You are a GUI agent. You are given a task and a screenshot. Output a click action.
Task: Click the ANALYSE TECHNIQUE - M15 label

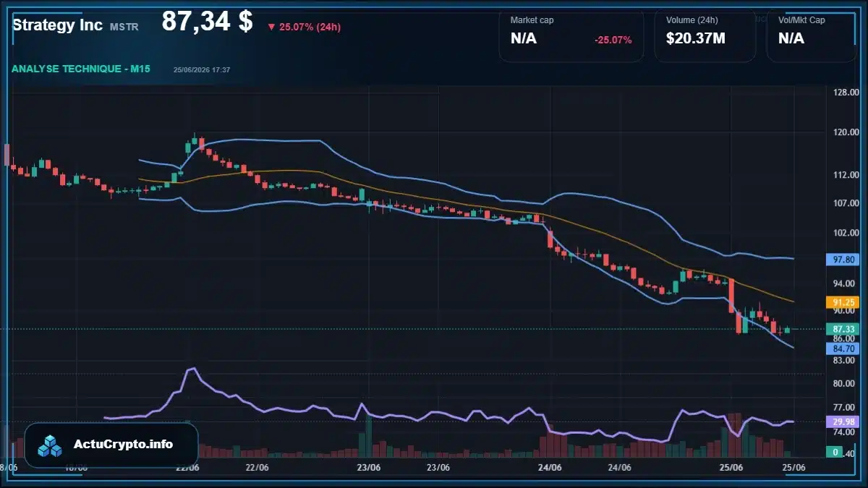coord(81,69)
